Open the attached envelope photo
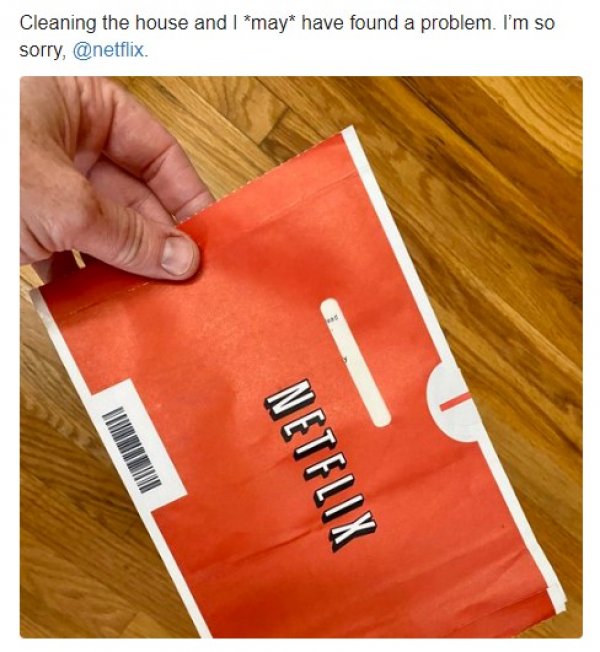600x652 pixels. coord(301,357)
